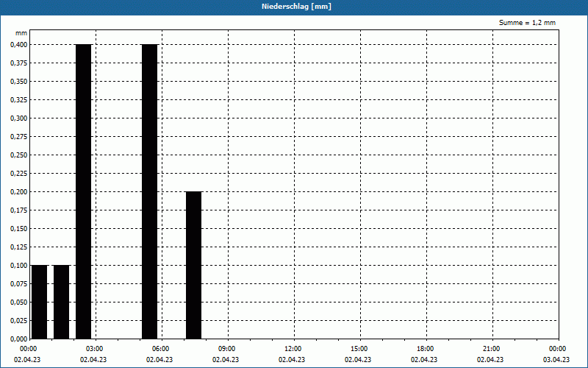Select the 0,225 y-axis value
Image resolution: width=588 pixels, height=368 pixels.
[x=19, y=174]
